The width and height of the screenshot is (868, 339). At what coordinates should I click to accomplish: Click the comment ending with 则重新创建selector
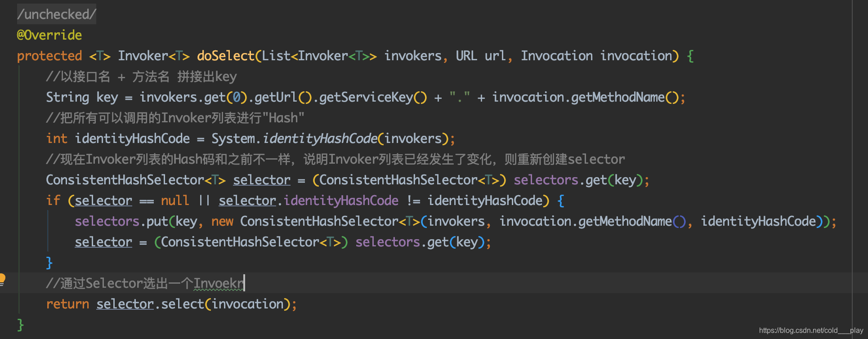[x=336, y=159]
